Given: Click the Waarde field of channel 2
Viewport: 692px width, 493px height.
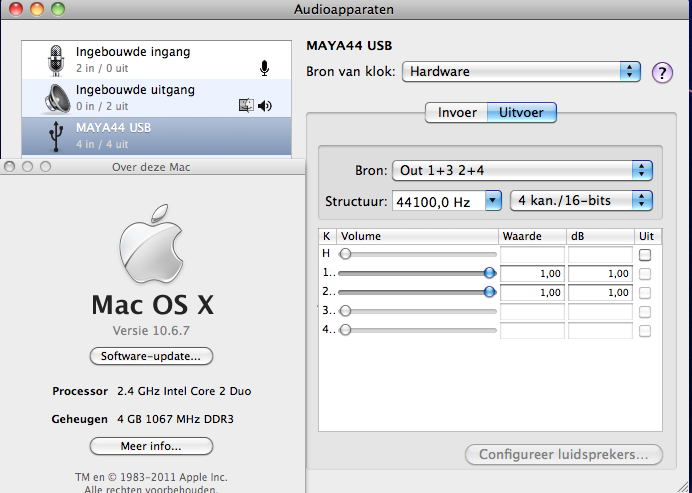Looking at the screenshot, I should [532, 293].
